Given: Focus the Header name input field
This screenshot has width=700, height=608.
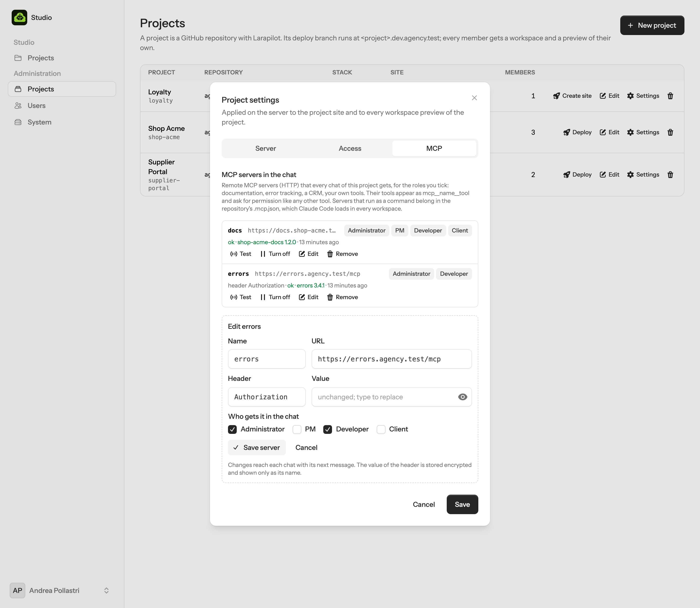Looking at the screenshot, I should click(x=267, y=397).
